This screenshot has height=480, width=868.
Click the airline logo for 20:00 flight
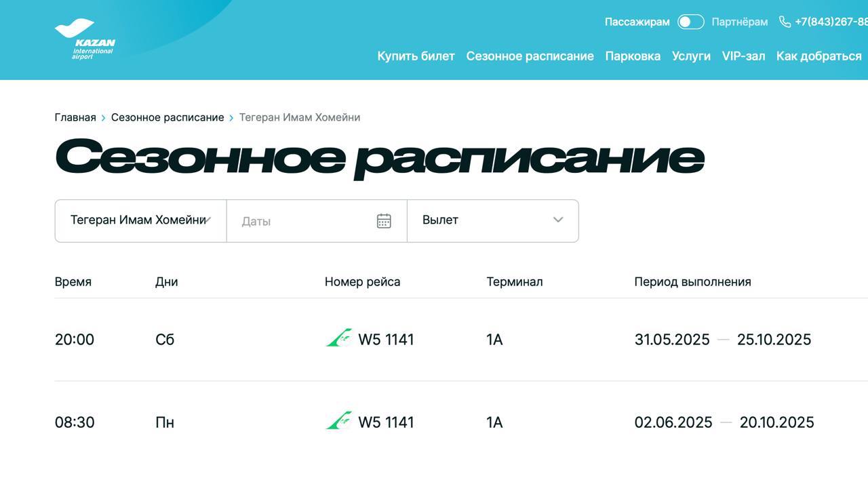pyautogui.click(x=339, y=338)
